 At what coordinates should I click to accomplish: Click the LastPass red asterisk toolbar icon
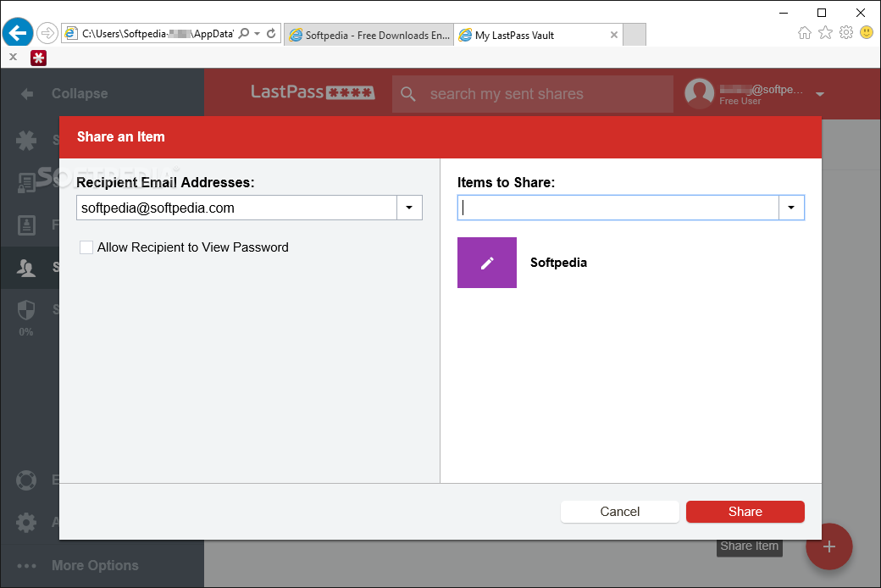[38, 58]
